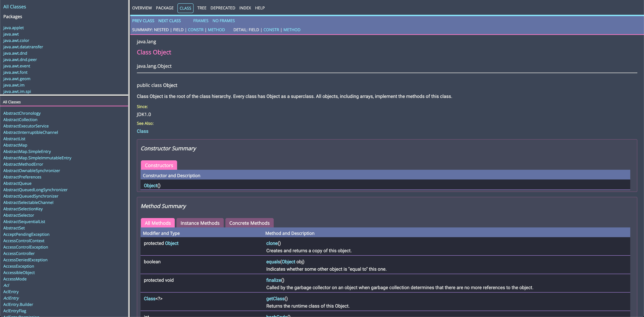Open the java.awt.font package

pos(15,72)
